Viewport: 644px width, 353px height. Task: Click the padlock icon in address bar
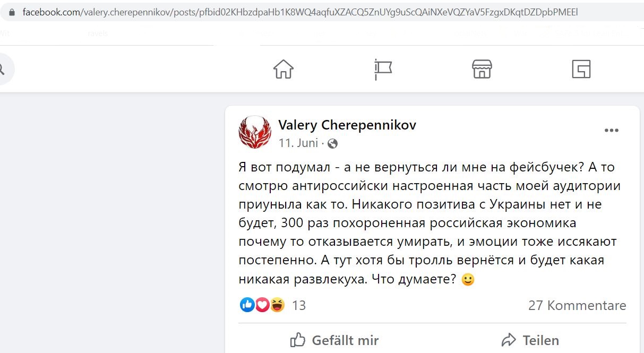pyautogui.click(x=12, y=12)
